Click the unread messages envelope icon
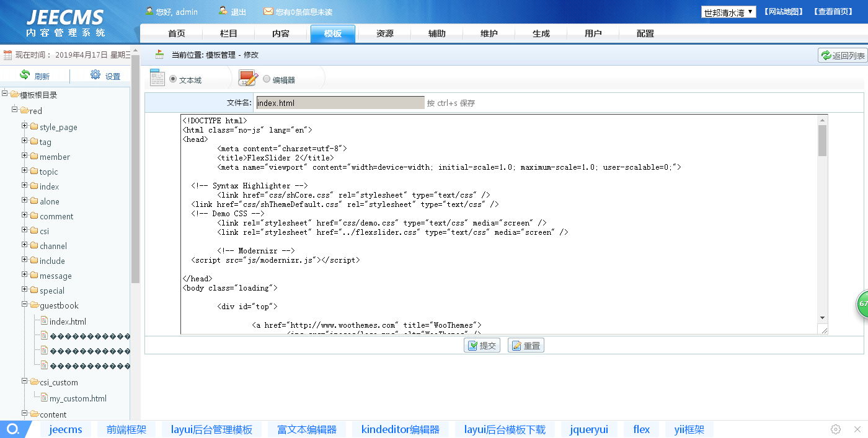868x438 pixels. [x=268, y=11]
